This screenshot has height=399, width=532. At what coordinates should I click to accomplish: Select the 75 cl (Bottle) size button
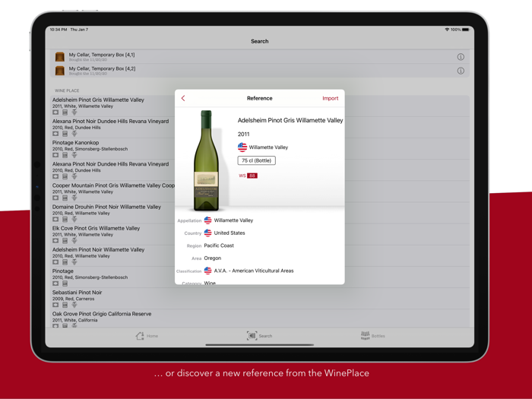pos(257,160)
